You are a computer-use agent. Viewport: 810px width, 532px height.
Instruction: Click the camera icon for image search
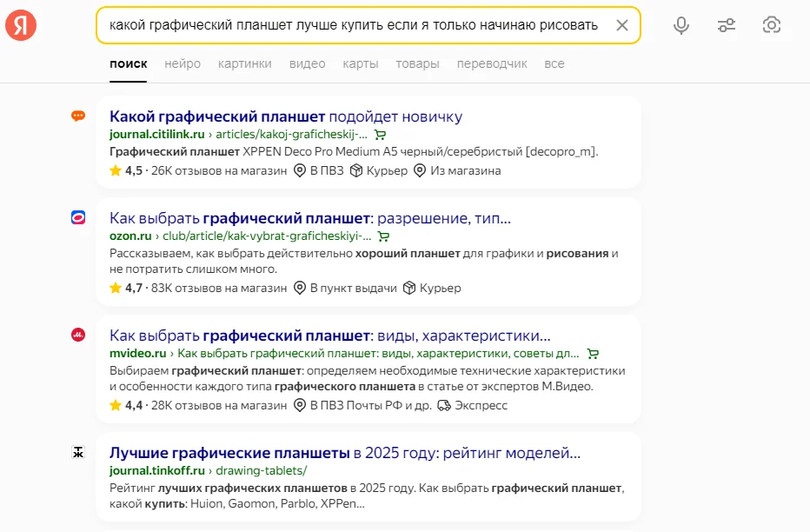772,25
